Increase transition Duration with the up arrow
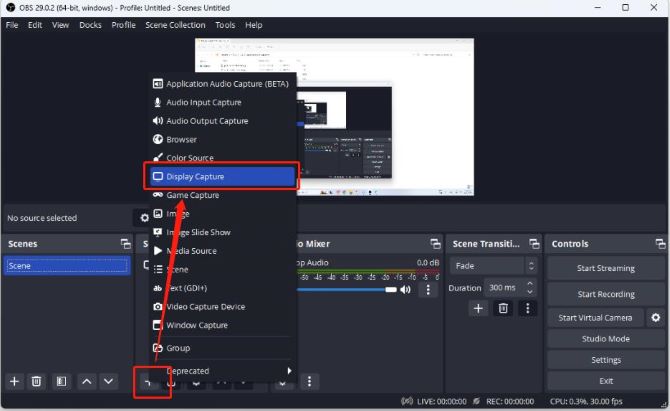Viewport: 670px width, 411px height. (530, 284)
